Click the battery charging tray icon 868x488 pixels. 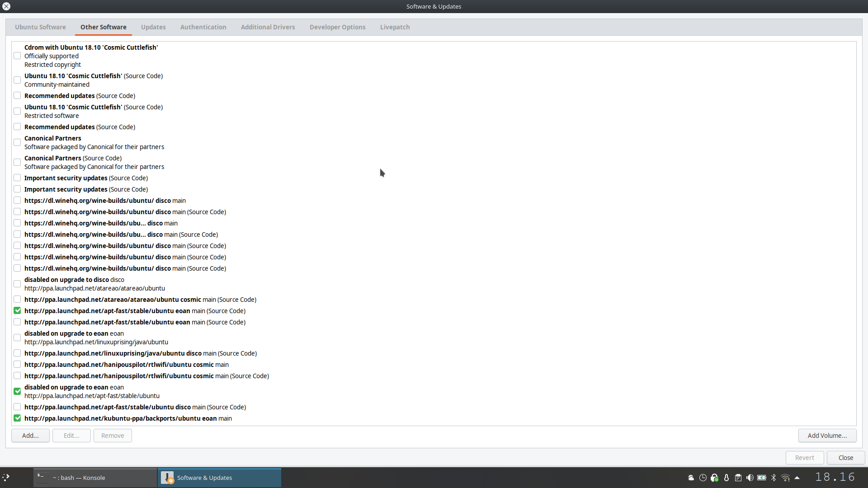[762, 478]
